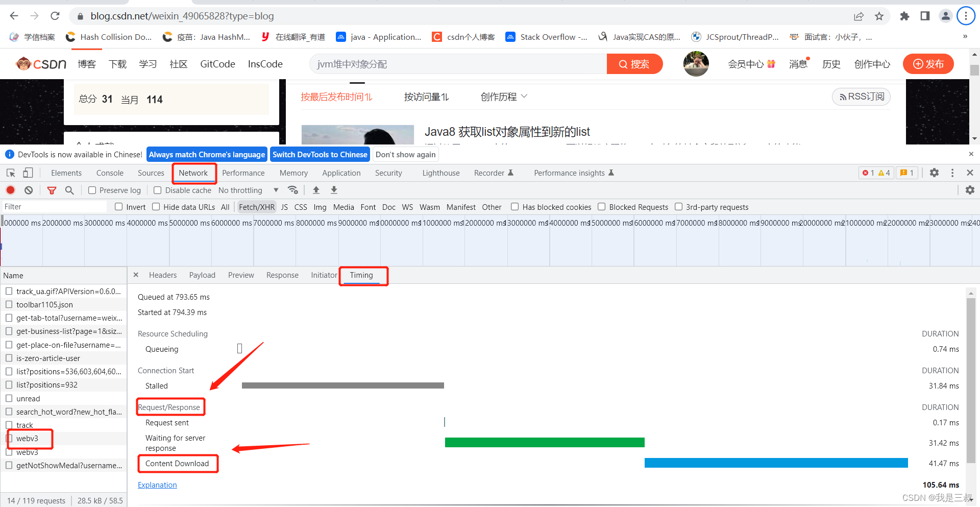Switch to the Headers tab
The height and width of the screenshot is (507, 980).
point(162,275)
